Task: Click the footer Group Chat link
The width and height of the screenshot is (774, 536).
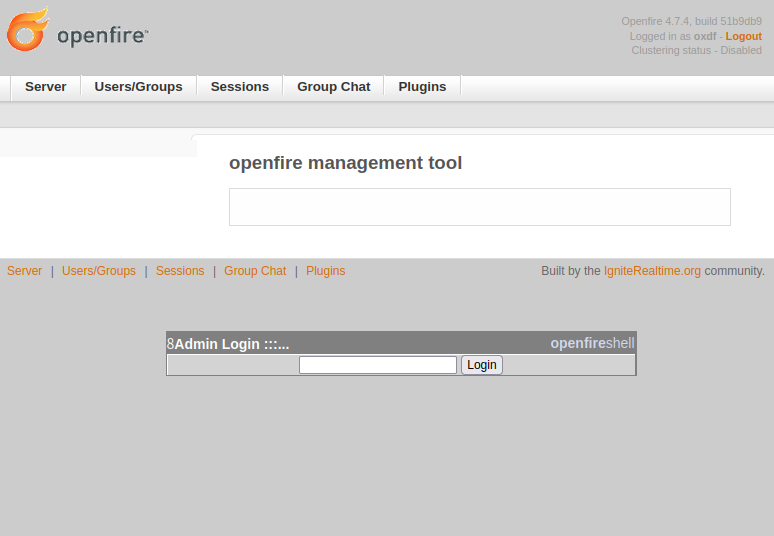Action: tap(254, 271)
